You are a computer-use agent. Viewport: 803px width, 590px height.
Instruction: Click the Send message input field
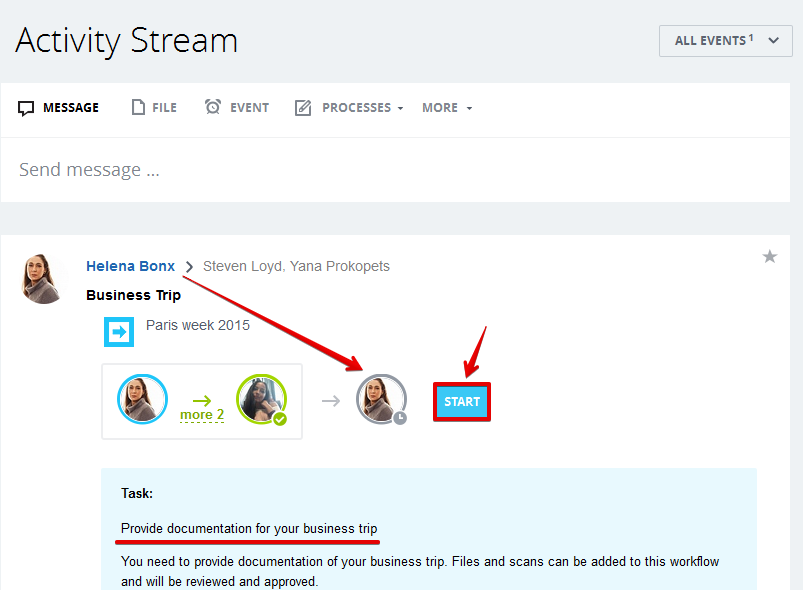(395, 170)
